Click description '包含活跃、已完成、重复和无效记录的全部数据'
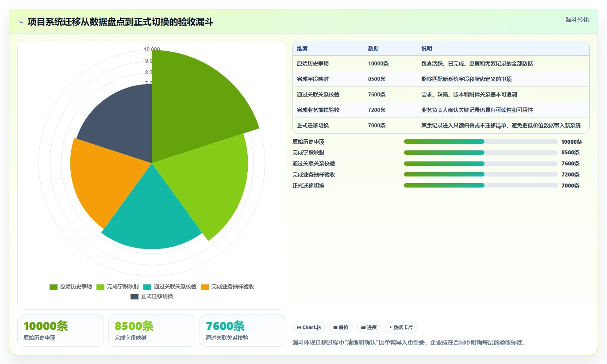Screen dimensions: 607x364 coord(477,64)
